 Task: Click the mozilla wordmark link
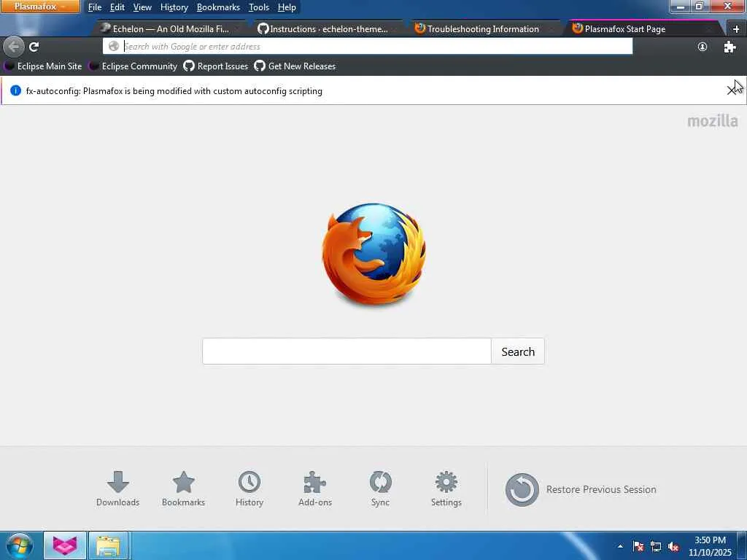click(x=712, y=120)
